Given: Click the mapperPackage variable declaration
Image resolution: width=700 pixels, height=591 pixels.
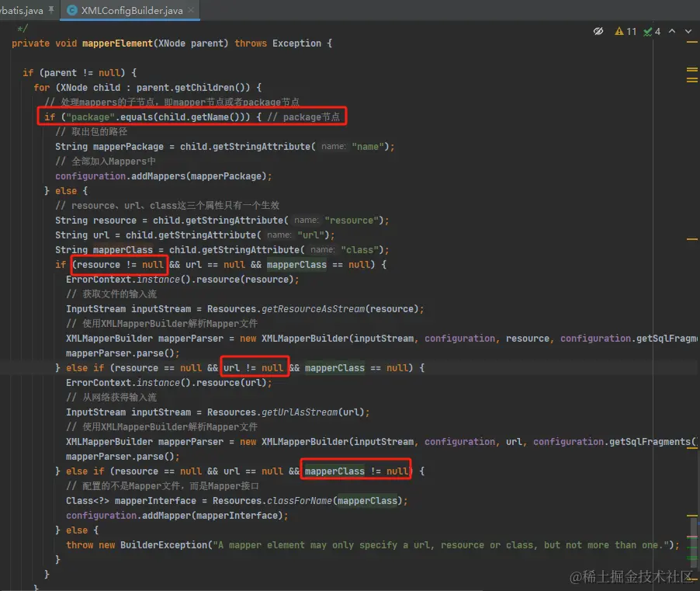Looking at the screenshot, I should [128, 147].
